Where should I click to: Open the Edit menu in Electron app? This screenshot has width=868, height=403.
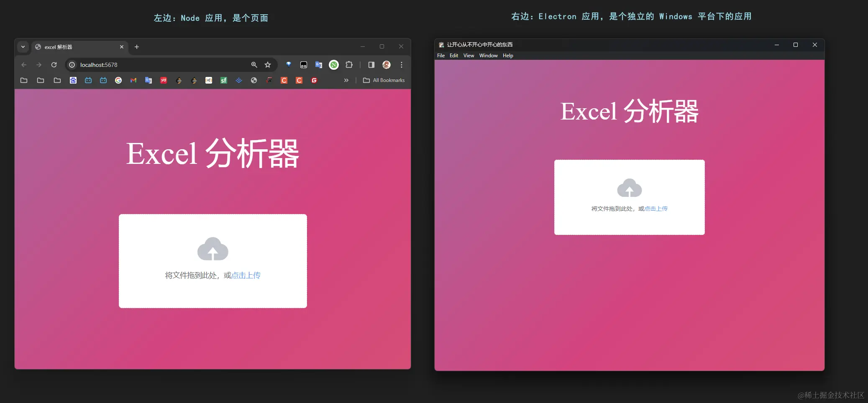click(x=454, y=56)
